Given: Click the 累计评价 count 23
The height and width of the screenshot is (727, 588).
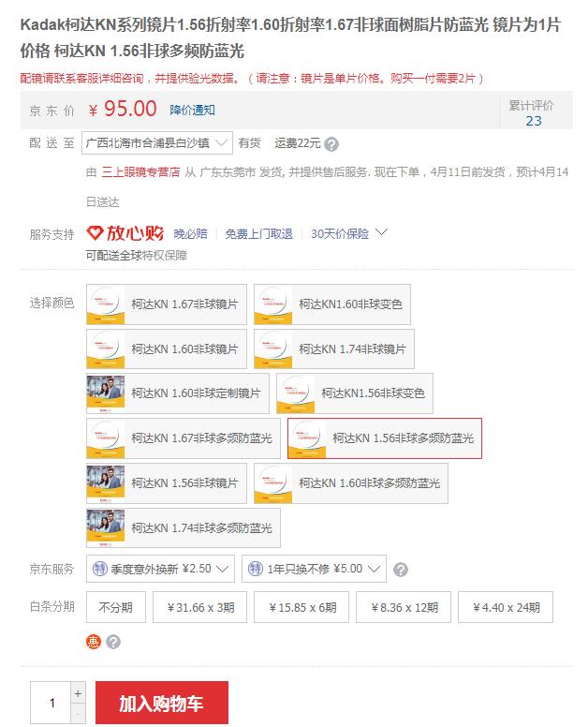Looking at the screenshot, I should coord(534,122).
